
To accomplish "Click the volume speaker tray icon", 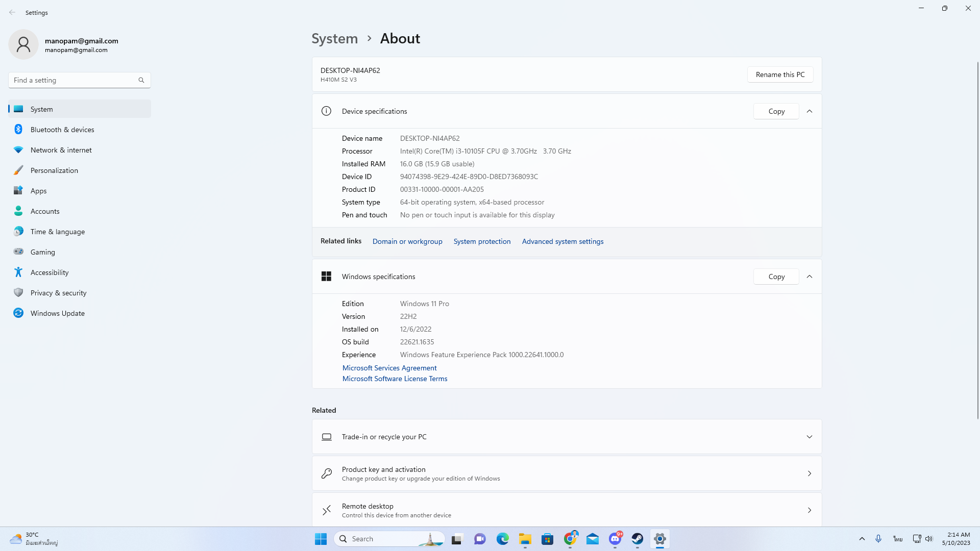I will pyautogui.click(x=929, y=539).
